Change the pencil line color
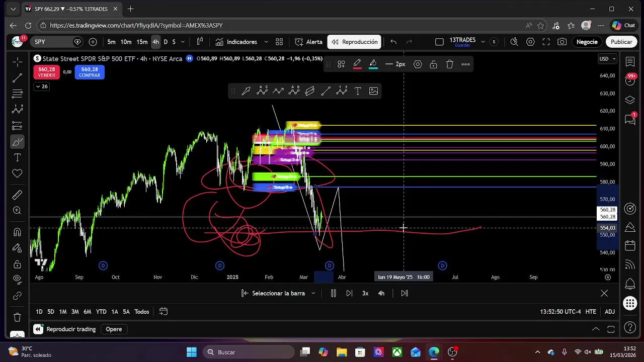 click(x=357, y=64)
